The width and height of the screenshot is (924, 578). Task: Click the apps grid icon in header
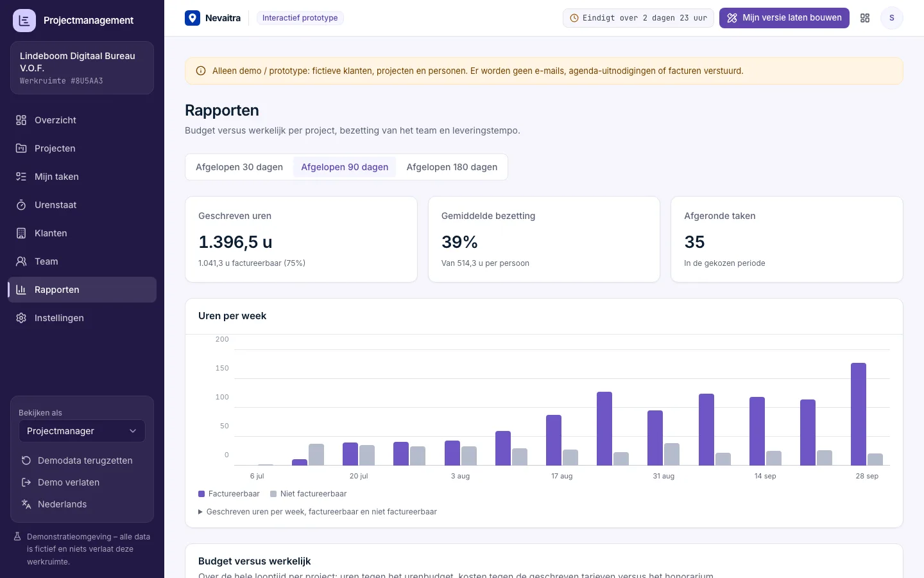[x=865, y=18]
